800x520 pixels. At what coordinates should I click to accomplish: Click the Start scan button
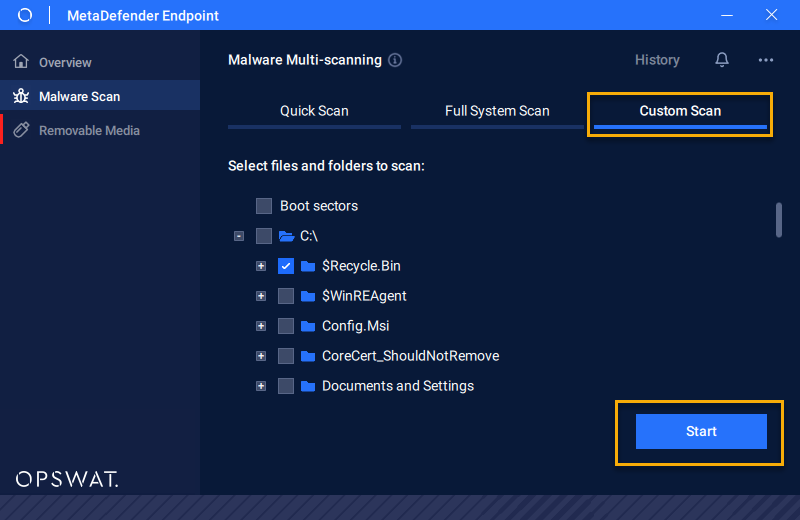[x=701, y=431]
